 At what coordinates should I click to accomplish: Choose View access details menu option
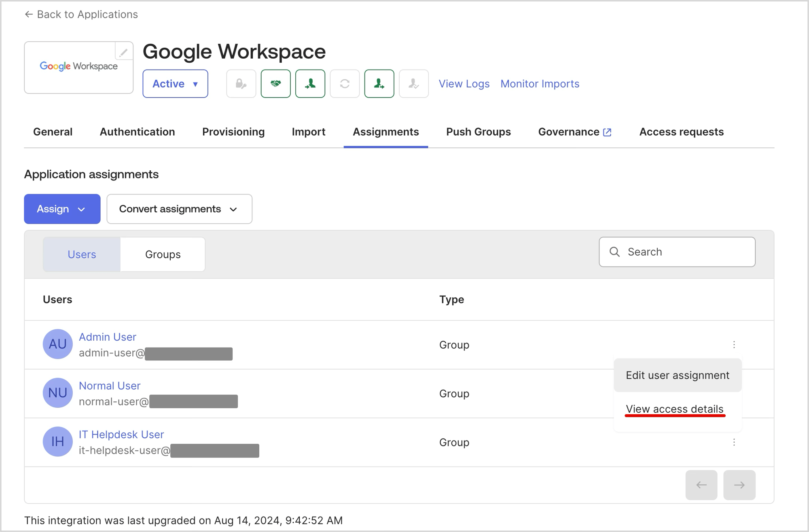pos(674,409)
